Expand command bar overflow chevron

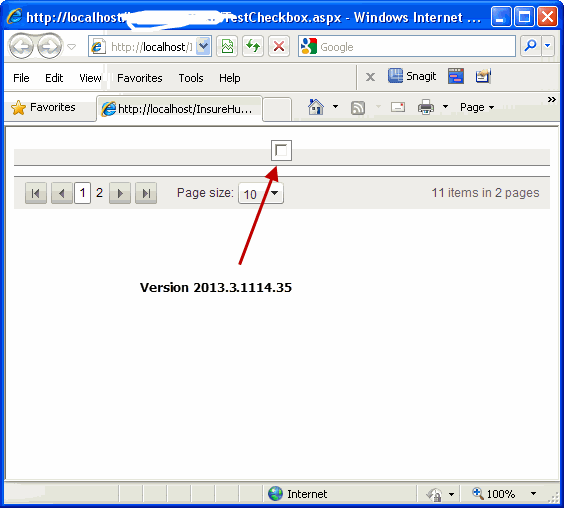pyautogui.click(x=551, y=100)
